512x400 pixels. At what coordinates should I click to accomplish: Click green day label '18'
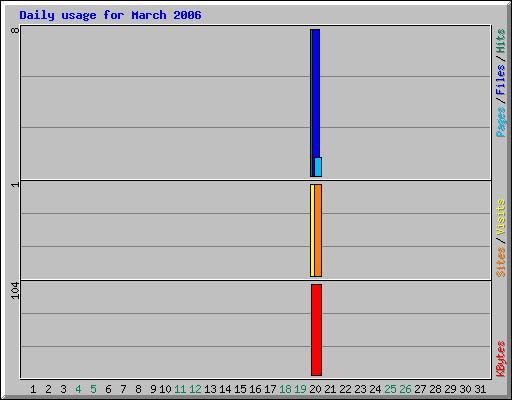tap(285, 389)
